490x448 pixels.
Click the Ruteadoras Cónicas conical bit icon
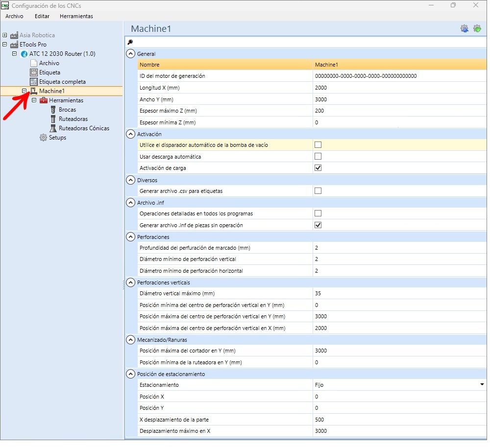point(53,128)
